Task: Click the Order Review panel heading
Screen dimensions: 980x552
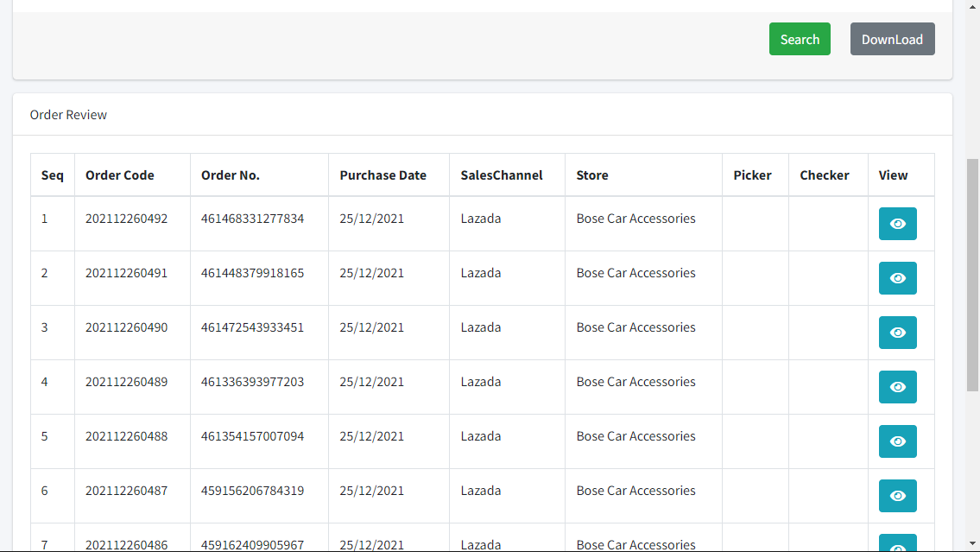Action: tap(68, 114)
